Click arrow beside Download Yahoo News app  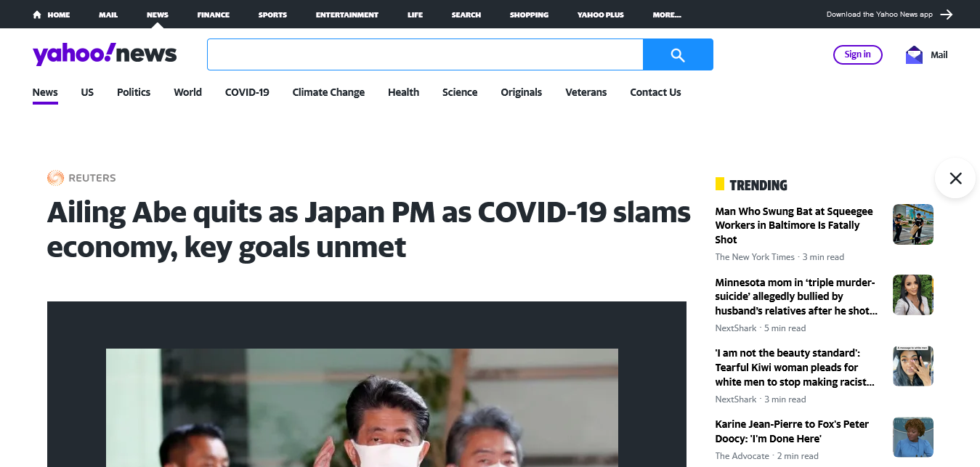pos(946,15)
